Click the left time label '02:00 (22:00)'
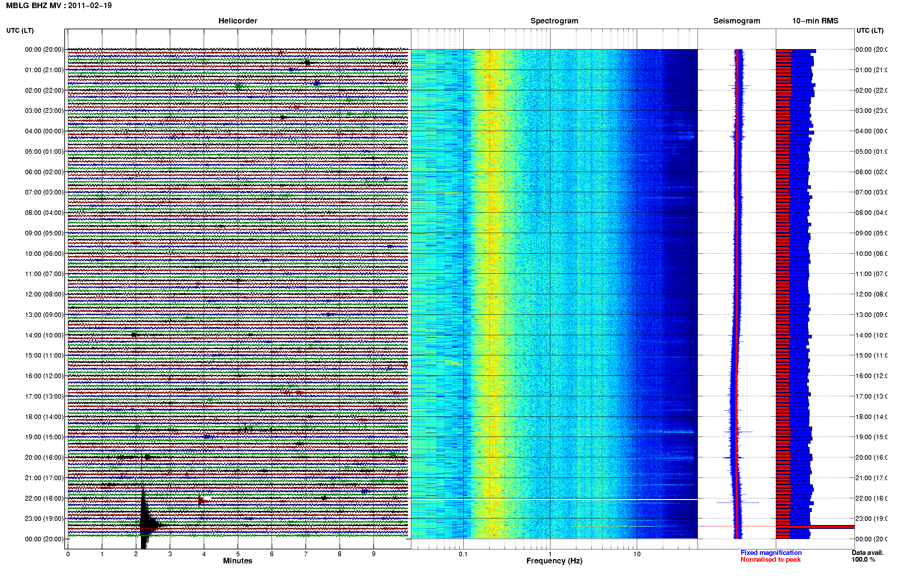This screenshot has height=578, width=924. (x=44, y=90)
